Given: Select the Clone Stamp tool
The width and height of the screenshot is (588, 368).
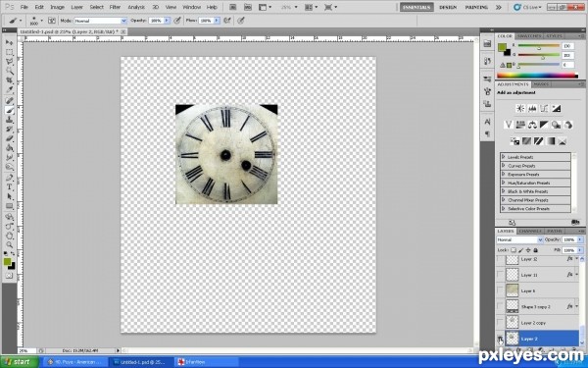Looking at the screenshot, I should [x=10, y=120].
